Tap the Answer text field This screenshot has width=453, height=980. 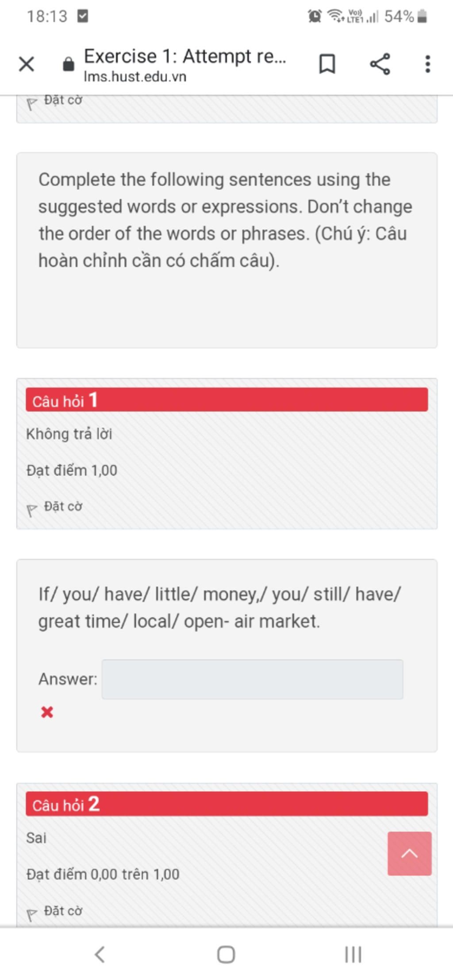pos(252,679)
